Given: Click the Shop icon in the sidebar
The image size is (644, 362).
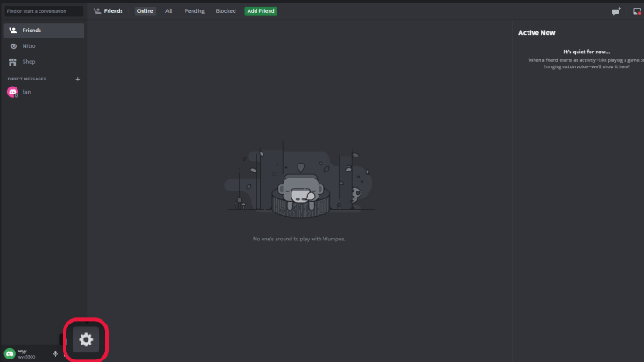Looking at the screenshot, I should (13, 62).
